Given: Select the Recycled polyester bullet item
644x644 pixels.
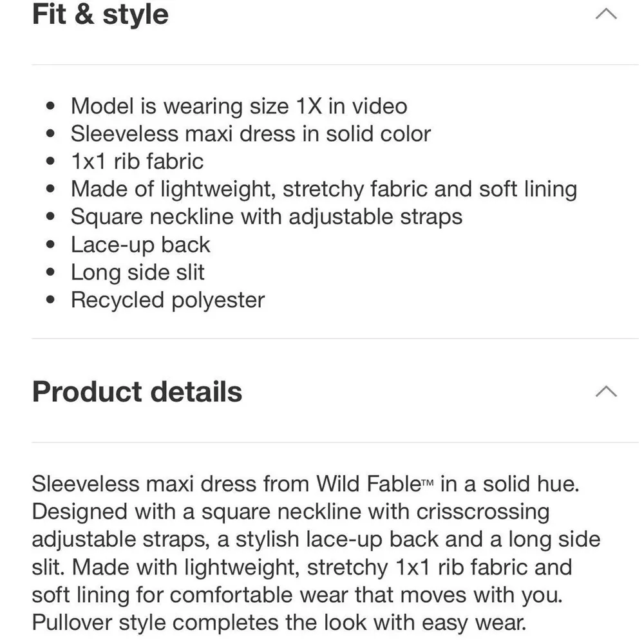Looking at the screenshot, I should point(167,299).
